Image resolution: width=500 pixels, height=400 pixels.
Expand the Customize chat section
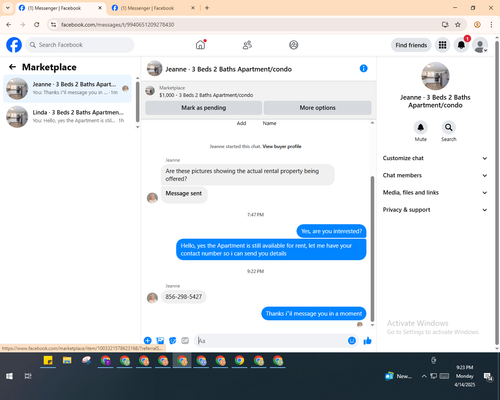435,158
